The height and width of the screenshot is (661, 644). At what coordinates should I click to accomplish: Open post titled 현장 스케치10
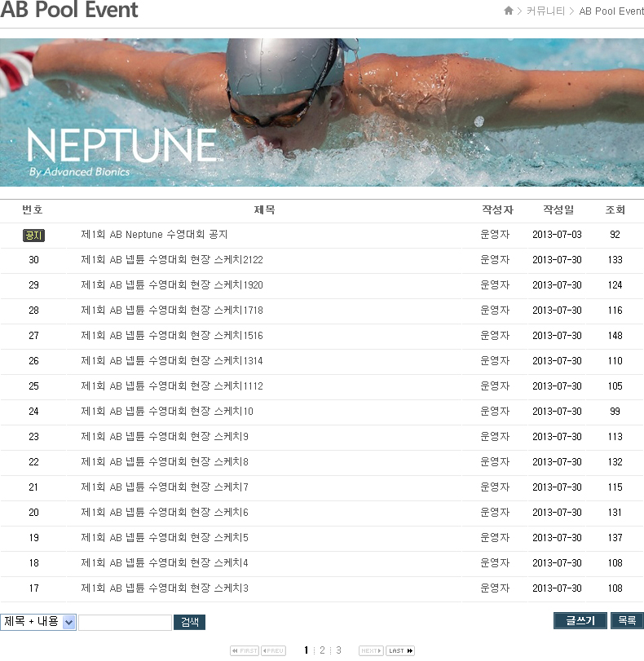(167, 412)
